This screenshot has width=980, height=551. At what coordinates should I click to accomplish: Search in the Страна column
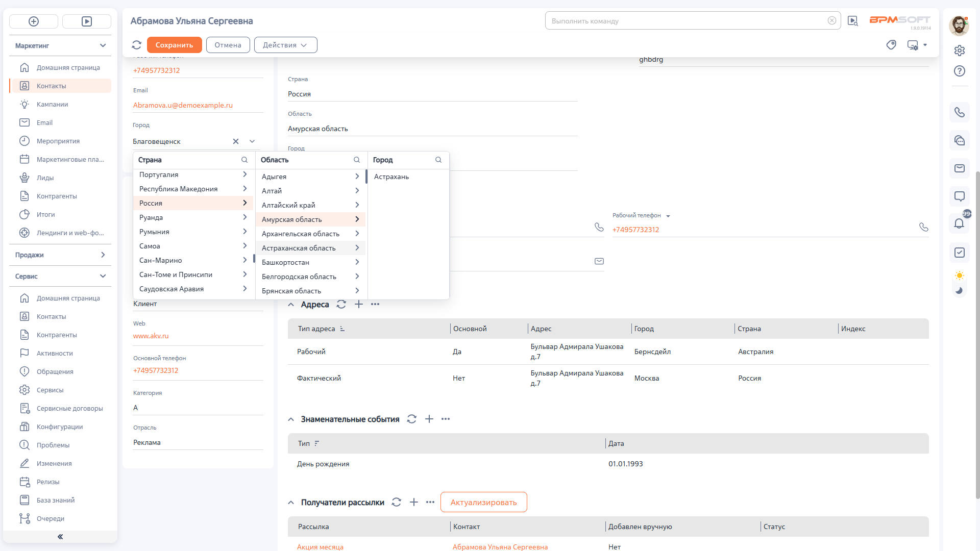[x=244, y=160]
